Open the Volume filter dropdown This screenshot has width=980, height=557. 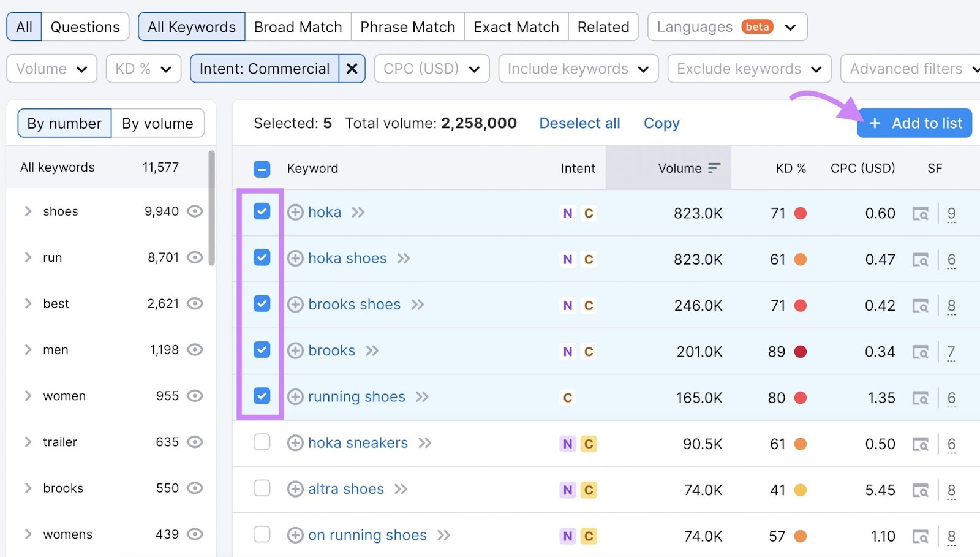(51, 69)
